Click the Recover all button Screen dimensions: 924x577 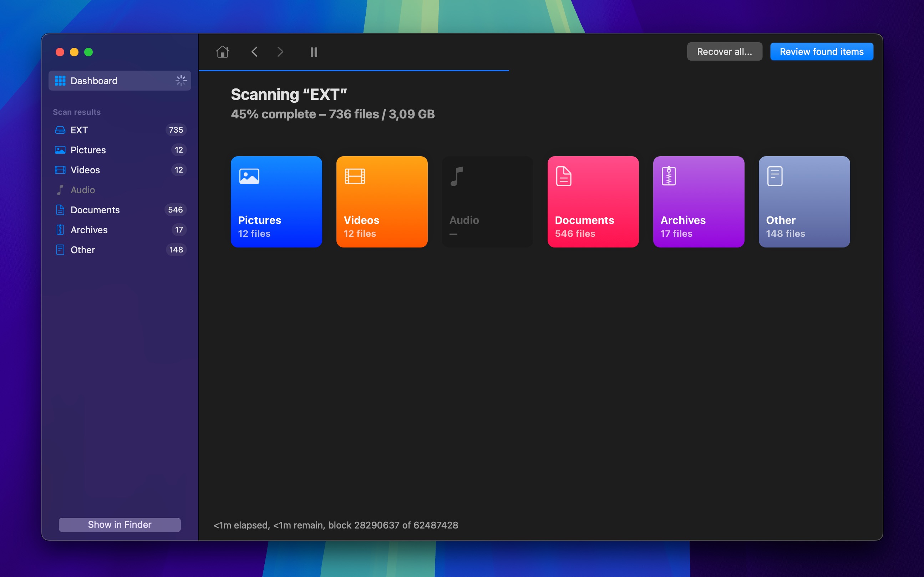coord(724,51)
